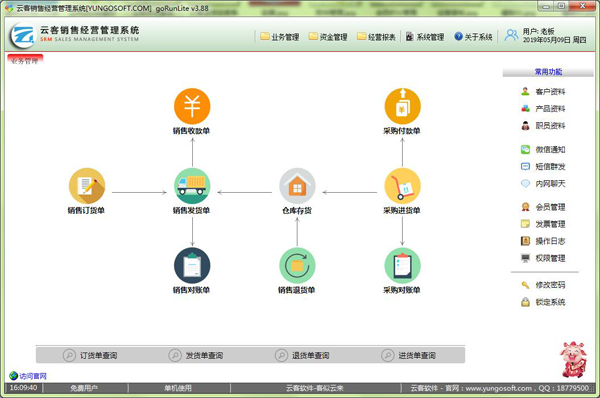Open the 业务管理 menu

point(280,37)
